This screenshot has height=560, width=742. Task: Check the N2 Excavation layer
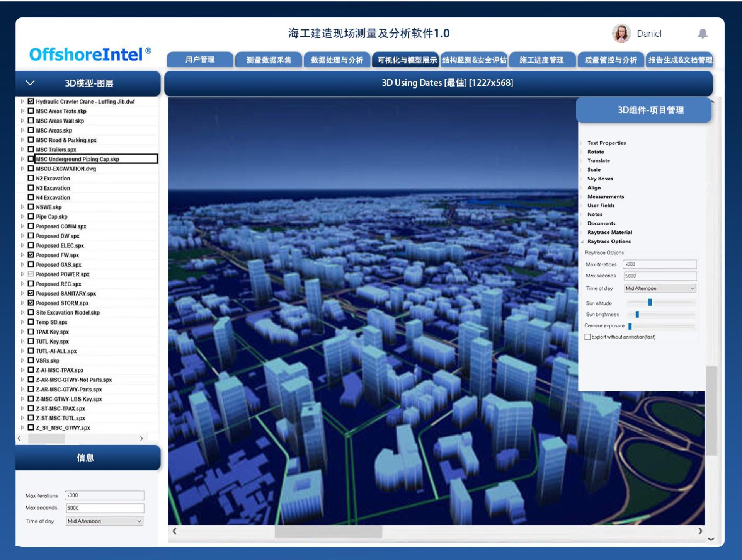coord(31,178)
